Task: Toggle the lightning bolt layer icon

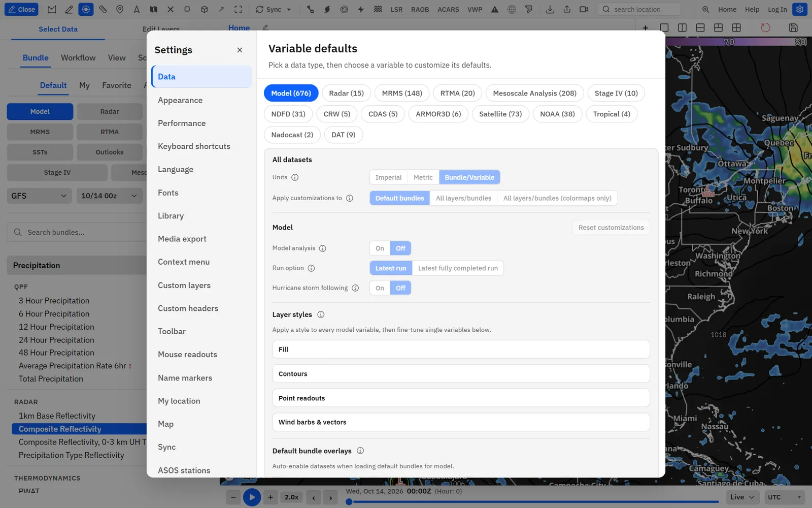Action: [361, 9]
